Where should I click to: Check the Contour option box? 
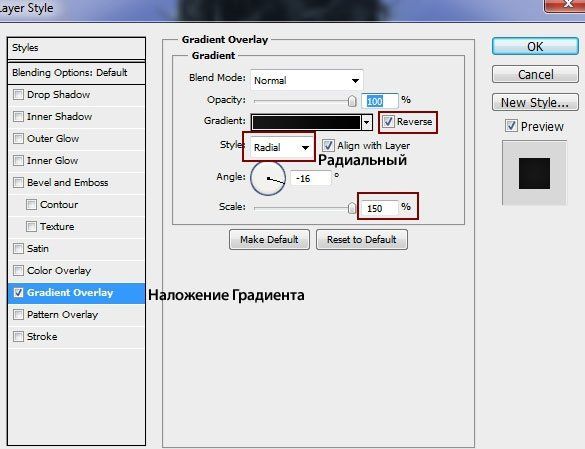coord(31,205)
